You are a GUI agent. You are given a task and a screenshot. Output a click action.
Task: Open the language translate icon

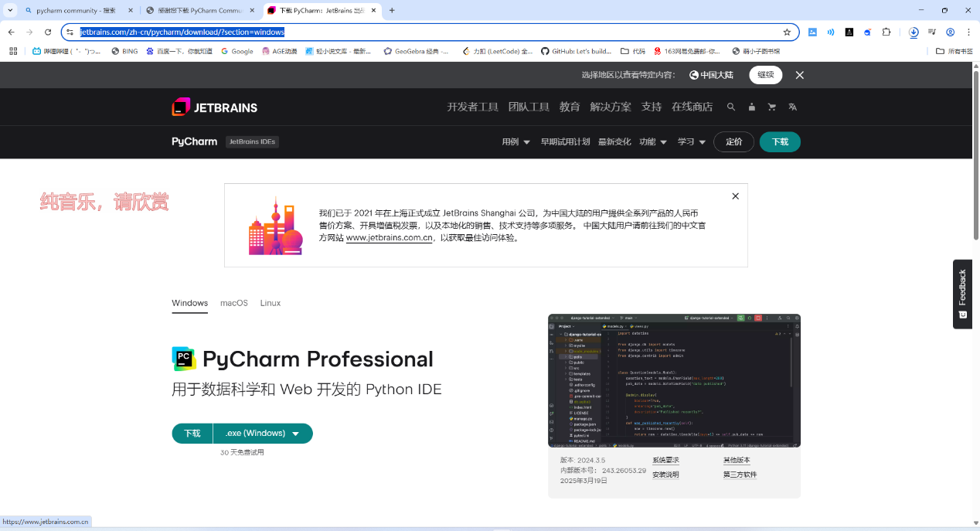click(x=792, y=107)
